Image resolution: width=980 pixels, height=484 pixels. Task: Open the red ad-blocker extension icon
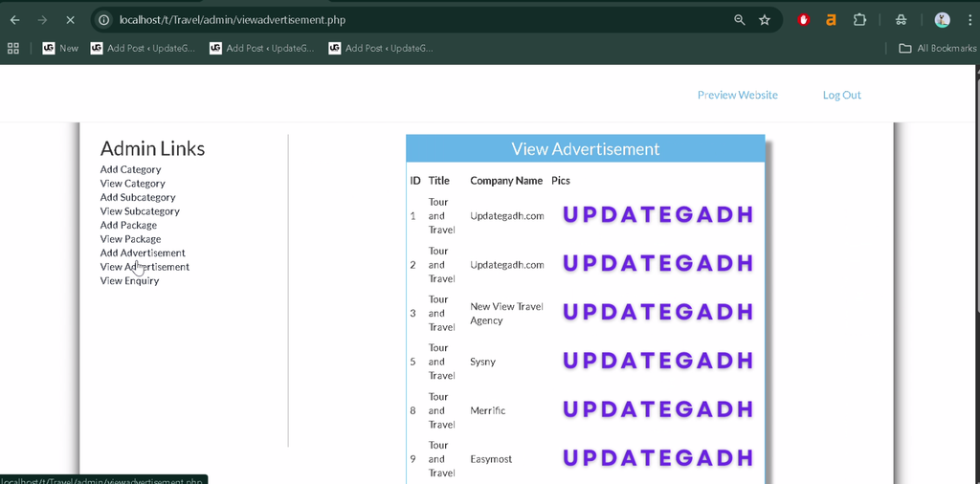pyautogui.click(x=804, y=20)
